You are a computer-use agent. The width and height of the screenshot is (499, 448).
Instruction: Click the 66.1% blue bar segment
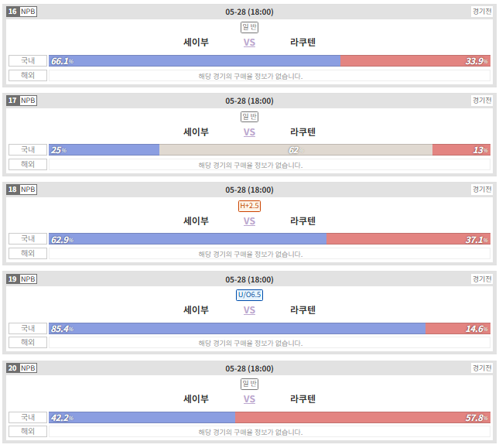point(194,61)
